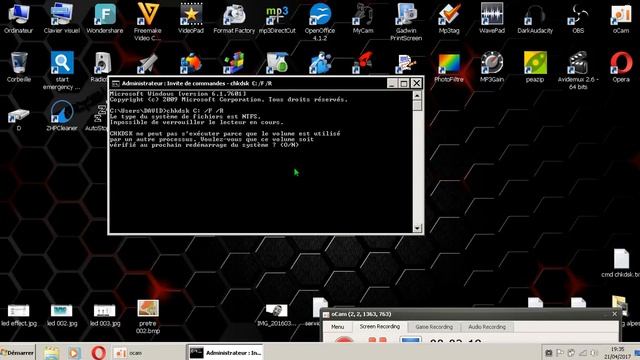Launch the OBS desktop shortcut
This screenshot has width=640, height=360.
(x=578, y=19)
